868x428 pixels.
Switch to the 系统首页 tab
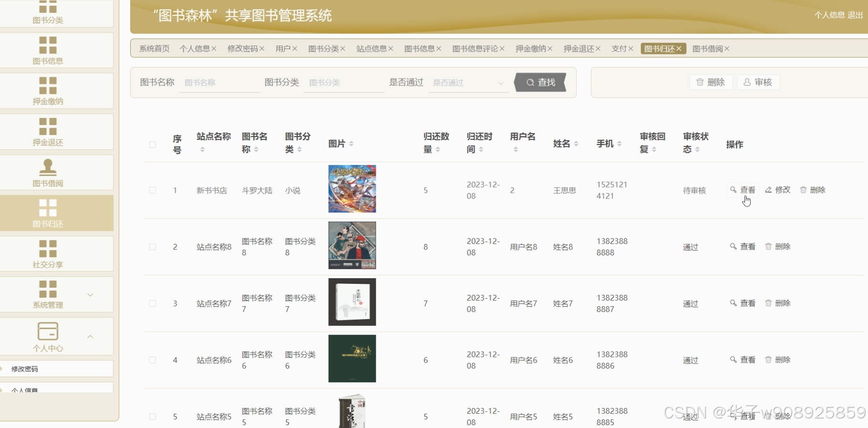pyautogui.click(x=154, y=49)
